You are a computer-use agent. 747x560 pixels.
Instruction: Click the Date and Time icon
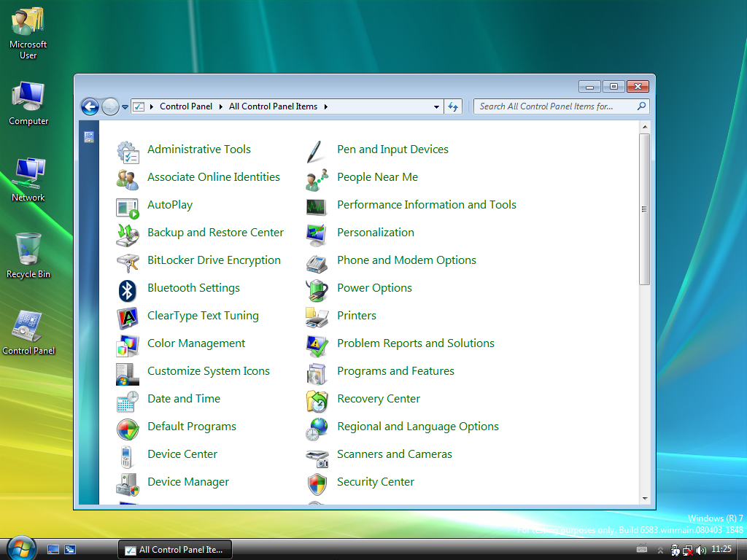(x=128, y=401)
